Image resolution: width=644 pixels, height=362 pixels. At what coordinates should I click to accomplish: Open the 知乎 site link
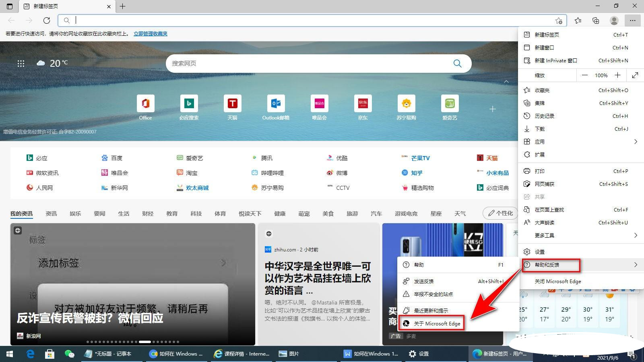[412, 173]
